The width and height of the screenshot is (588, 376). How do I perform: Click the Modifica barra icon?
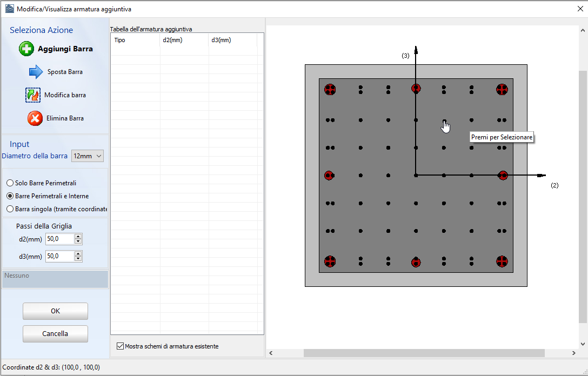[33, 95]
